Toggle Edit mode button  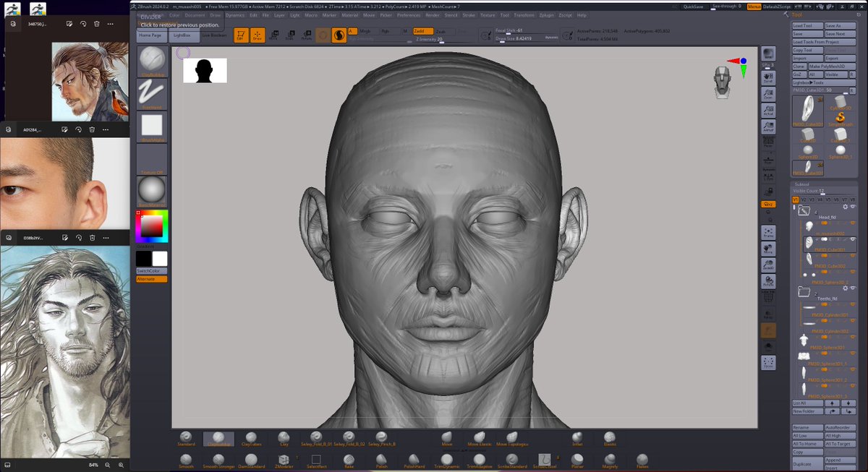coord(240,35)
